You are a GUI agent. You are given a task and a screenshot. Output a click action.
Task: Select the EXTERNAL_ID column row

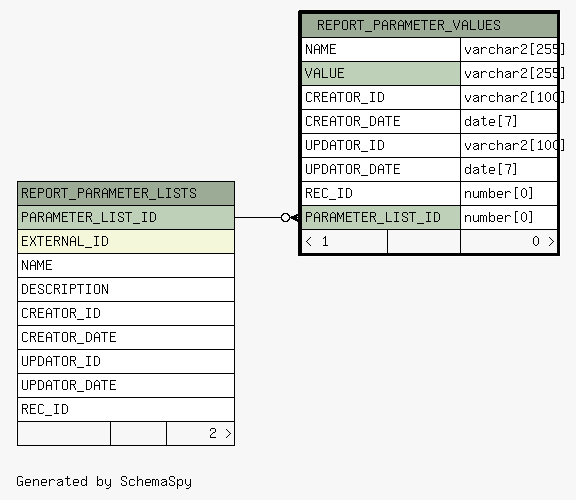point(126,241)
